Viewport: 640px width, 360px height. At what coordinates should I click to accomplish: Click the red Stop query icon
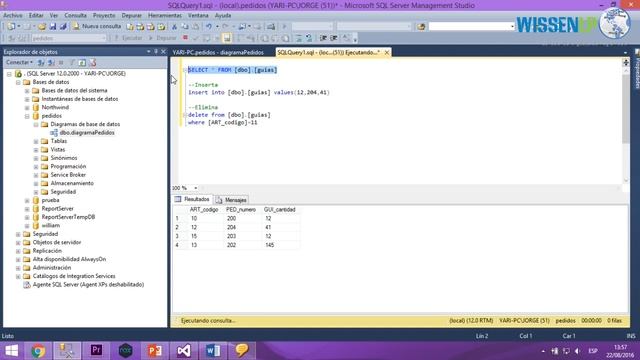tap(185, 38)
